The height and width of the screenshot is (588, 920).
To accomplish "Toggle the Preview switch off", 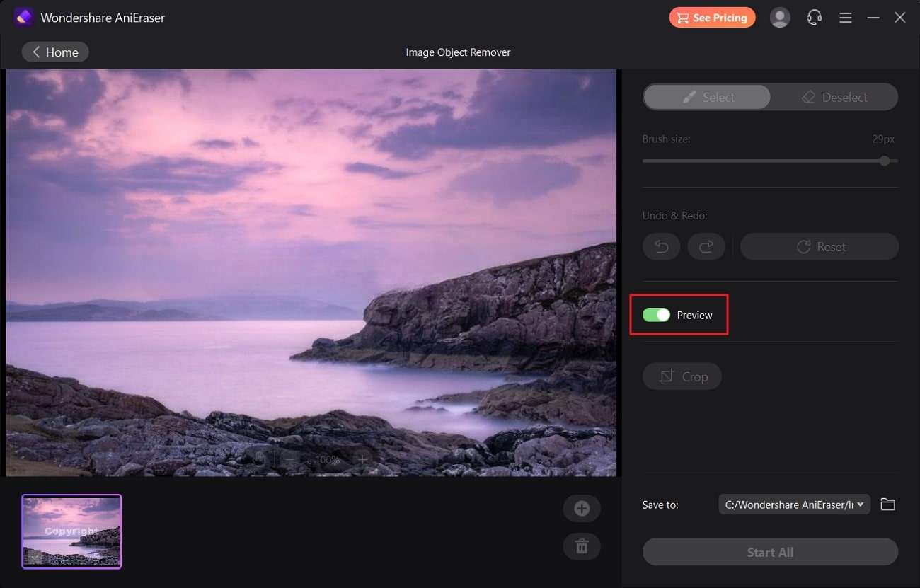I will [x=656, y=315].
